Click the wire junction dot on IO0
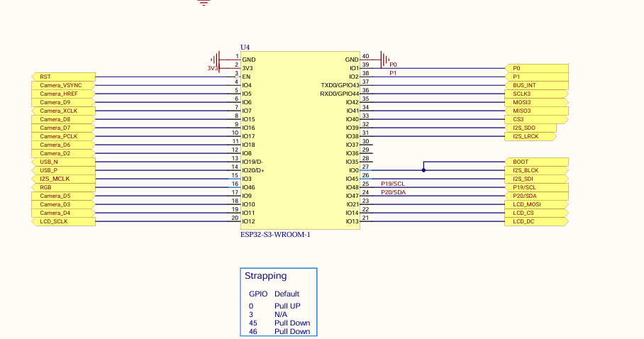644x339 pixels. pos(423,170)
